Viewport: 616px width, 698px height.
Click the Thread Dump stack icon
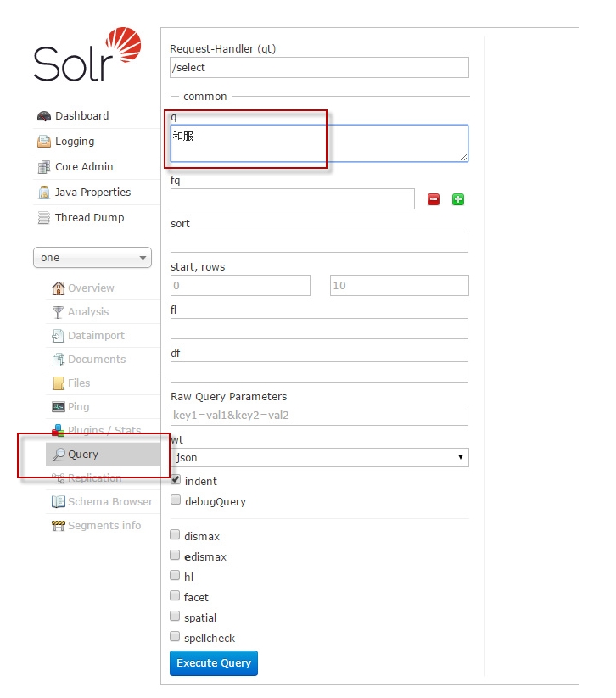(x=44, y=218)
